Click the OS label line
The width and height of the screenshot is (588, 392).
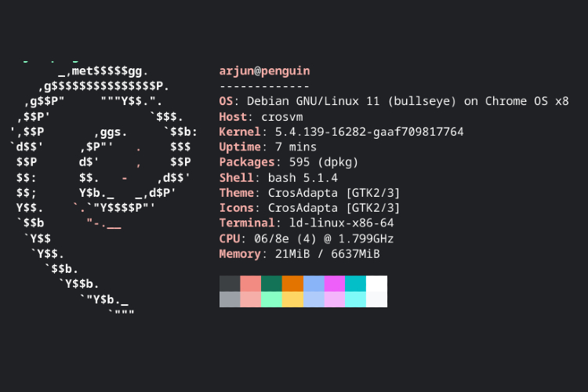pyautogui.click(x=394, y=101)
